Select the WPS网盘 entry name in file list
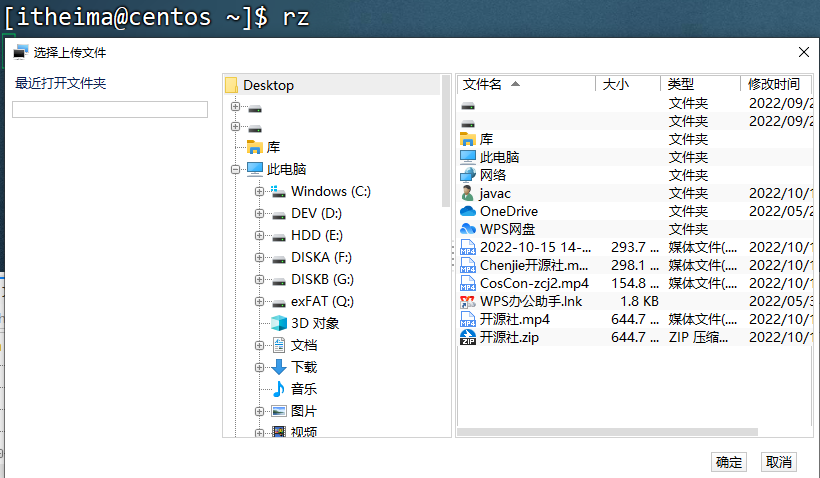 (x=507, y=229)
